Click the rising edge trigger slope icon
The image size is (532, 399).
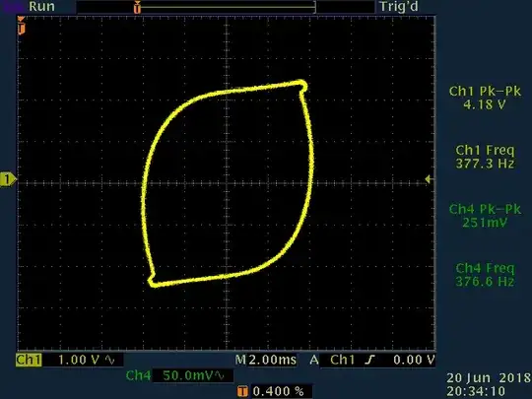pyautogui.click(x=369, y=360)
